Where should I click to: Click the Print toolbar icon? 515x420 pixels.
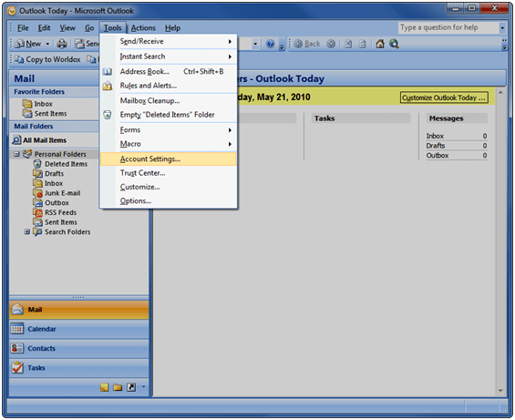[62, 44]
